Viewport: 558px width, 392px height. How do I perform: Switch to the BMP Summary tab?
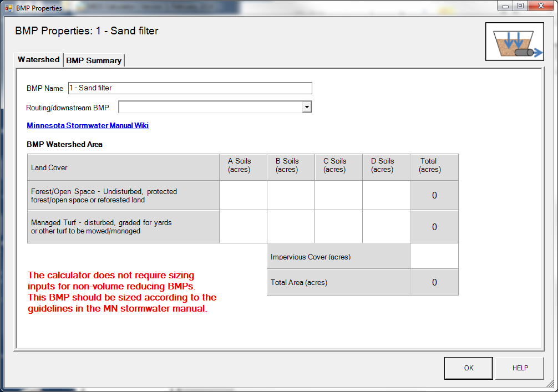click(x=93, y=60)
